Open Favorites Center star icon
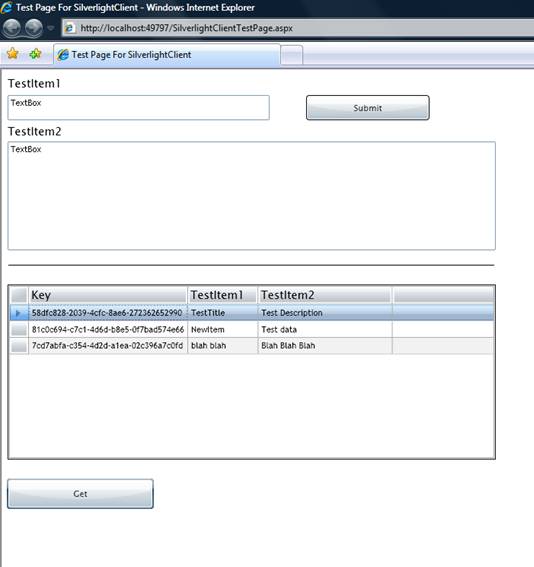Screen dimensions: 534x567 (13, 54)
